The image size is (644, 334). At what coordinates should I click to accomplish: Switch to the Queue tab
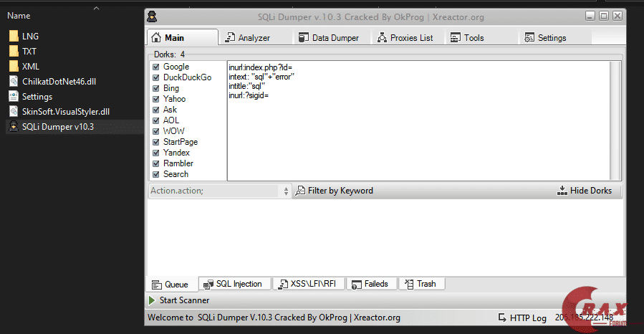click(170, 285)
